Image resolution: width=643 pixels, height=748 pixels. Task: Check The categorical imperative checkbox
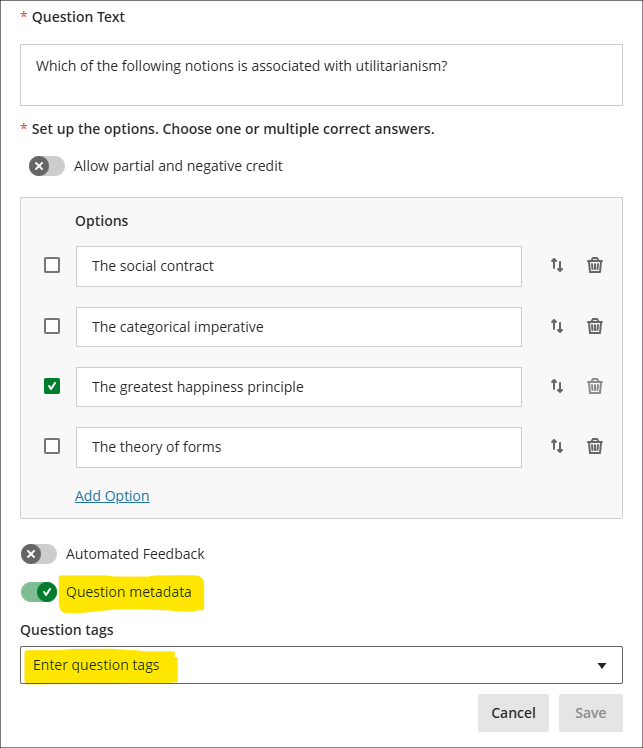(x=52, y=326)
